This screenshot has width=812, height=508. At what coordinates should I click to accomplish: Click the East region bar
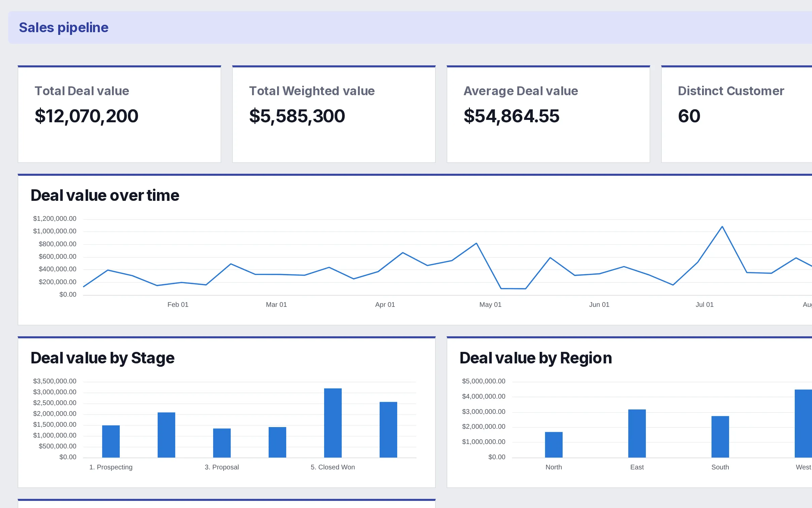point(637,433)
